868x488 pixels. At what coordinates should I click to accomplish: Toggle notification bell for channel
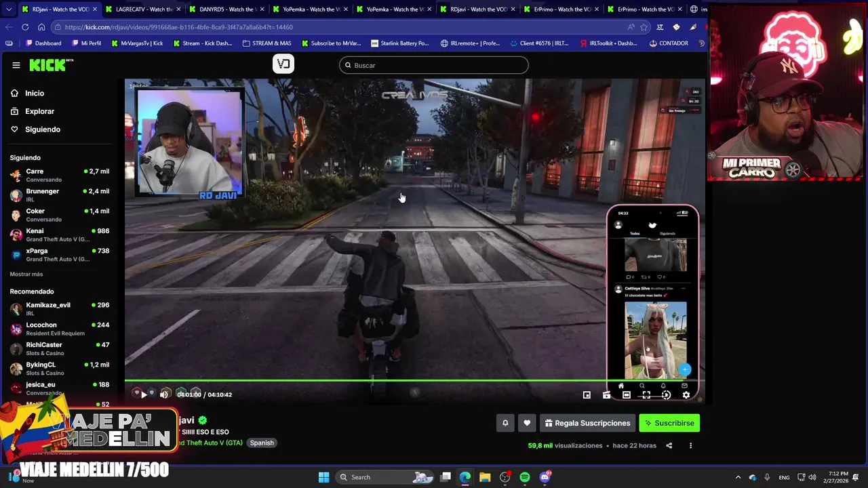click(x=505, y=423)
